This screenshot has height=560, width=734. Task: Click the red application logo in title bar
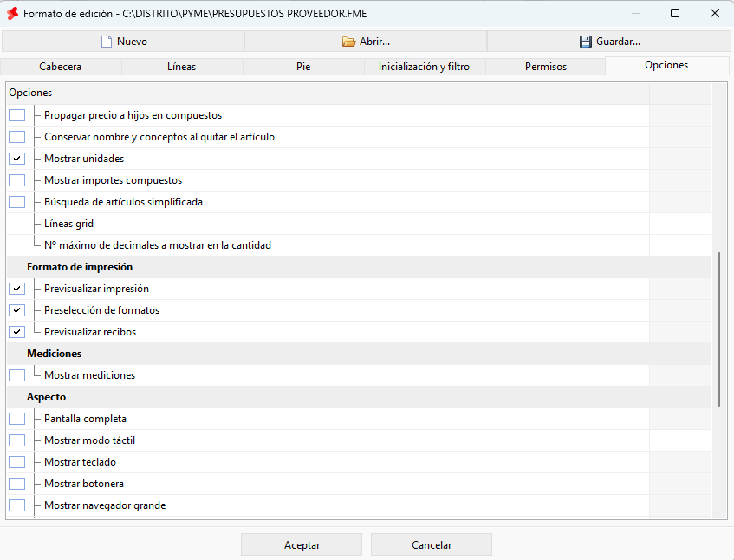click(x=13, y=14)
